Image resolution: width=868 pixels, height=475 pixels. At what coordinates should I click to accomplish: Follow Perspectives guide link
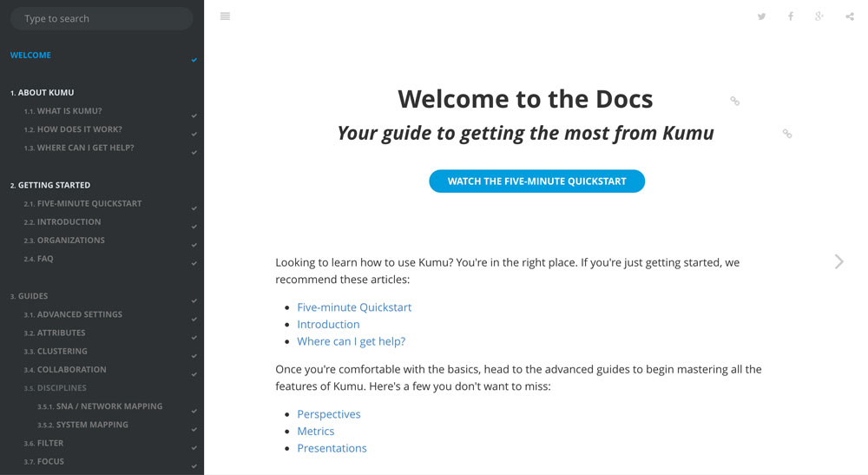[x=329, y=414]
